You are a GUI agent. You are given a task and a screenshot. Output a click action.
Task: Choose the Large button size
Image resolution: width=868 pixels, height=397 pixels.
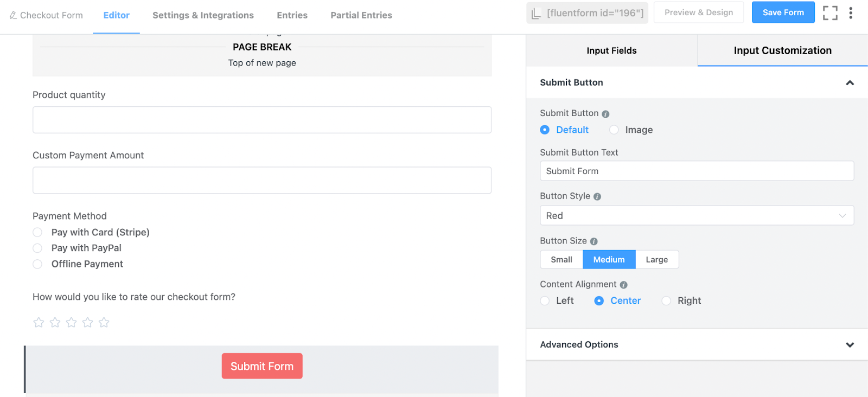pos(656,260)
